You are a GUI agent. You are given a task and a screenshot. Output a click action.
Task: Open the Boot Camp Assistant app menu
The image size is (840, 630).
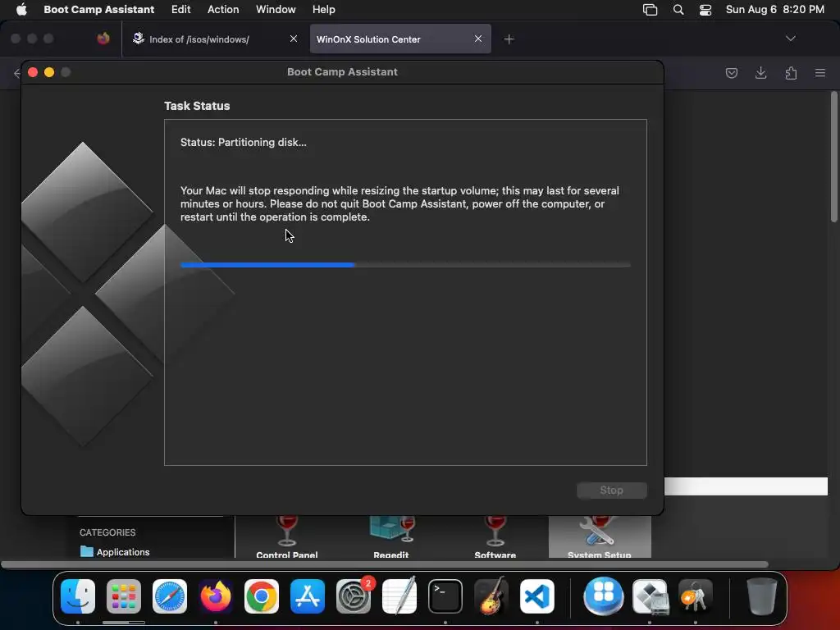[x=98, y=10]
